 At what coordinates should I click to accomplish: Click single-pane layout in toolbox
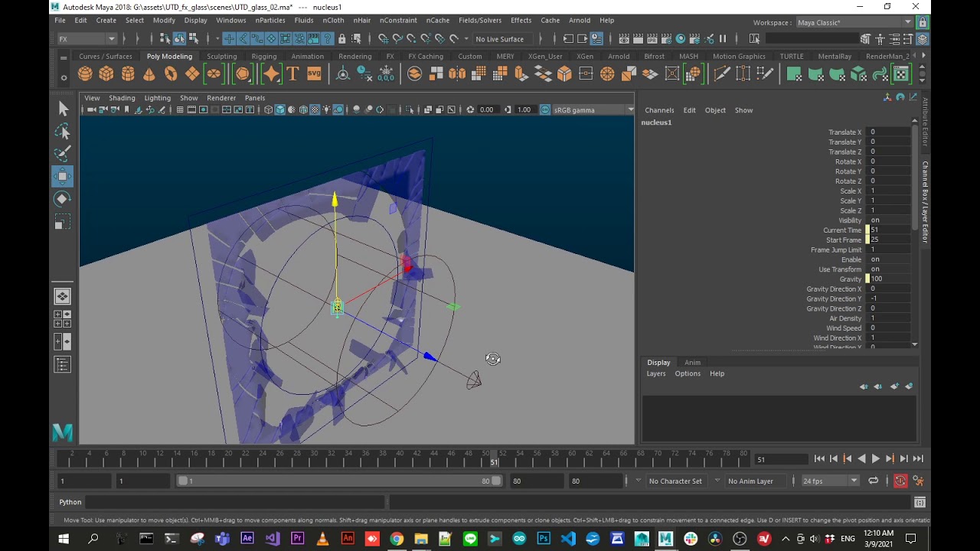coord(63,296)
